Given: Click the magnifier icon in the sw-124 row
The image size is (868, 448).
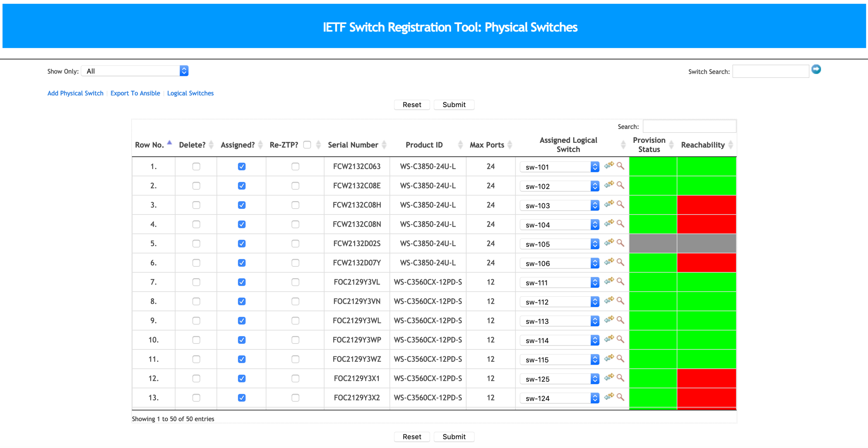Looking at the screenshot, I should pyautogui.click(x=620, y=397).
